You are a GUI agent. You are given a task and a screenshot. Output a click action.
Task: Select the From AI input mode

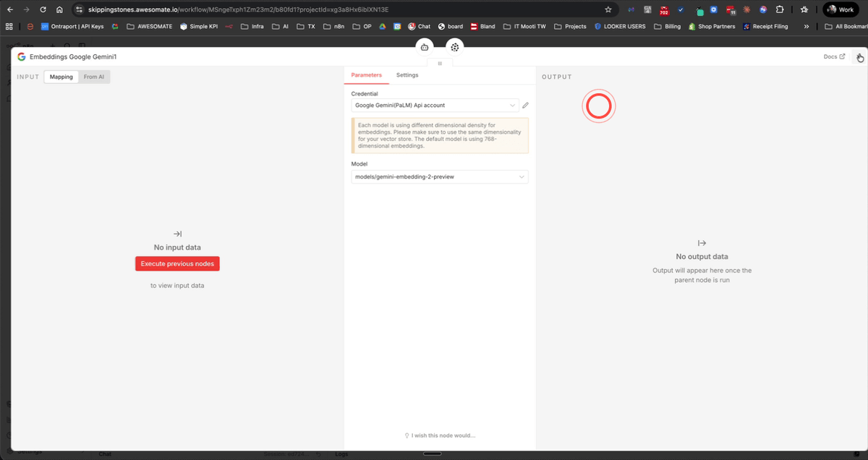point(94,77)
